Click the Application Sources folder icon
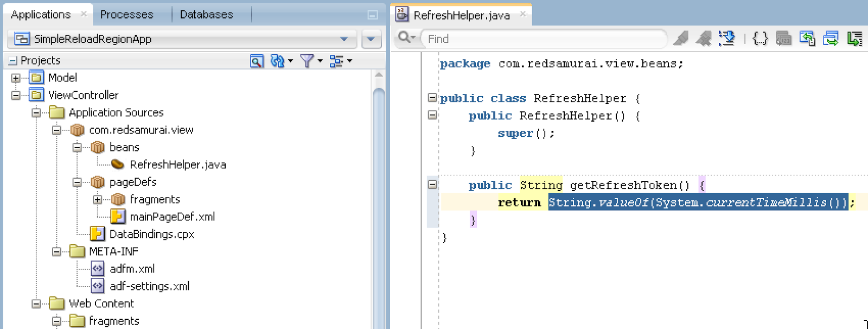The height and width of the screenshot is (329, 868). [57, 112]
